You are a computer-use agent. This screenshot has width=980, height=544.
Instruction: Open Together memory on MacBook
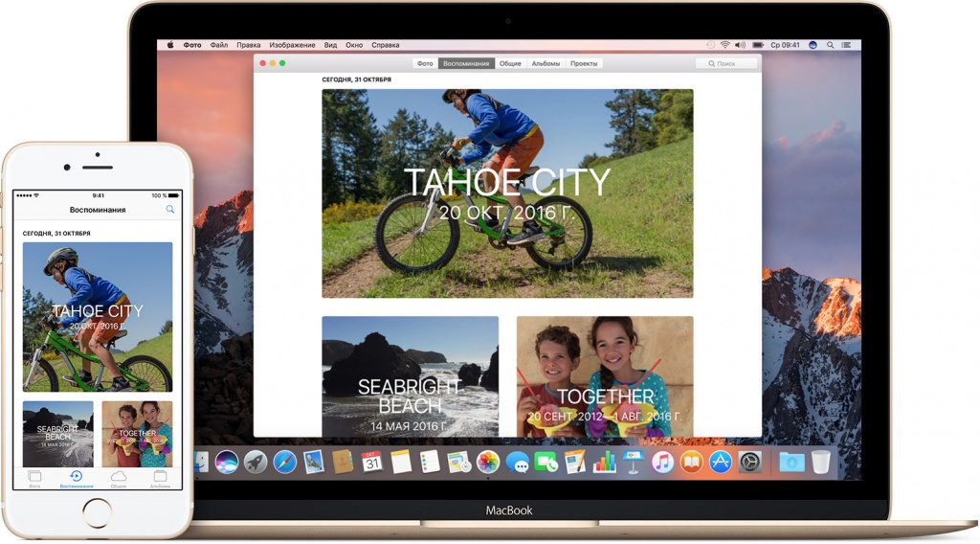[x=605, y=376]
